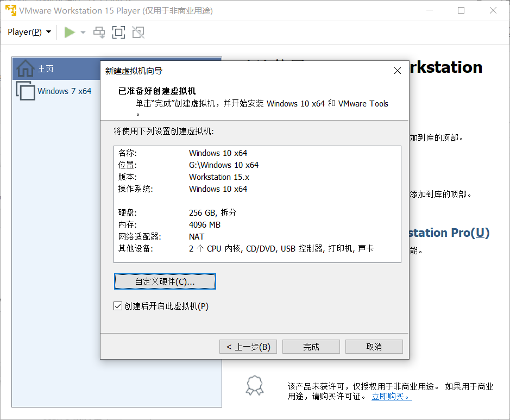510x420 pixels.
Task: Click the license ribbon badge icon
Action: (x=255, y=386)
